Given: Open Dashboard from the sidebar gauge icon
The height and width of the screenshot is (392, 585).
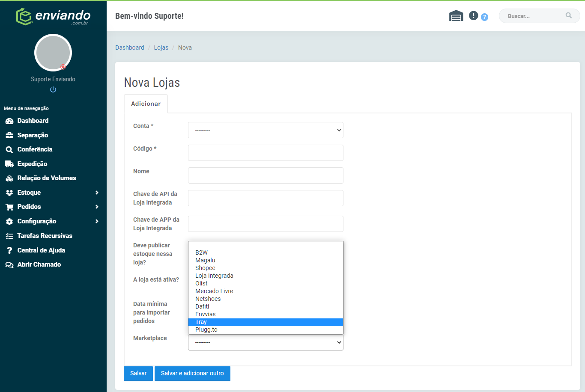Looking at the screenshot, I should click(9, 121).
